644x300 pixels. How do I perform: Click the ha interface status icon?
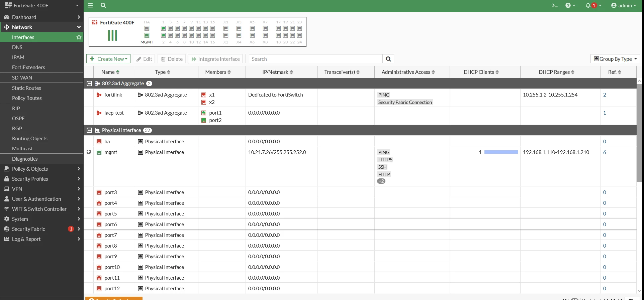[x=99, y=142]
